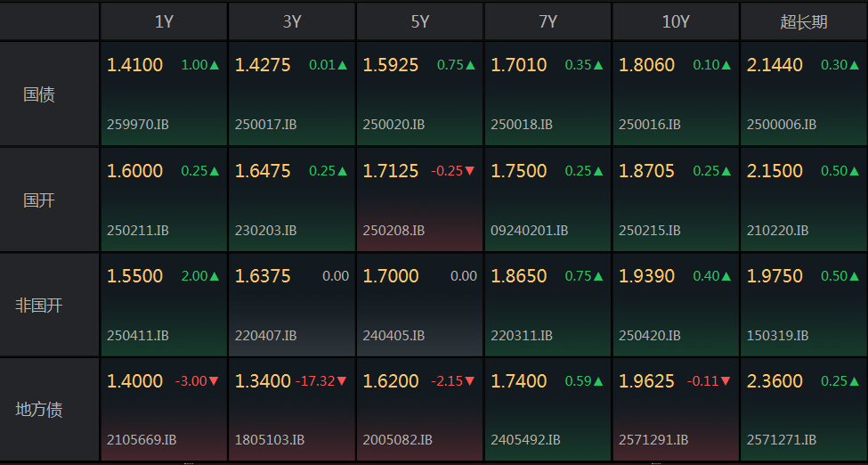
Task: Select the 国开 row label
Action: 39,200
